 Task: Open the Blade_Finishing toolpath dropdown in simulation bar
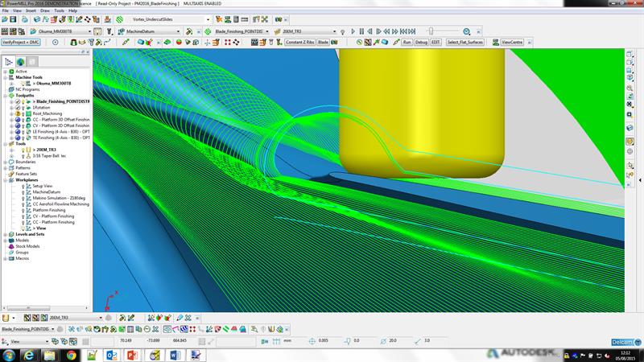coord(267,31)
